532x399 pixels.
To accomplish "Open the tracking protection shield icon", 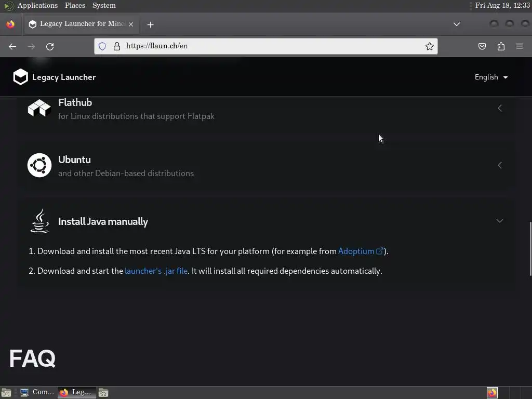I will point(102,46).
